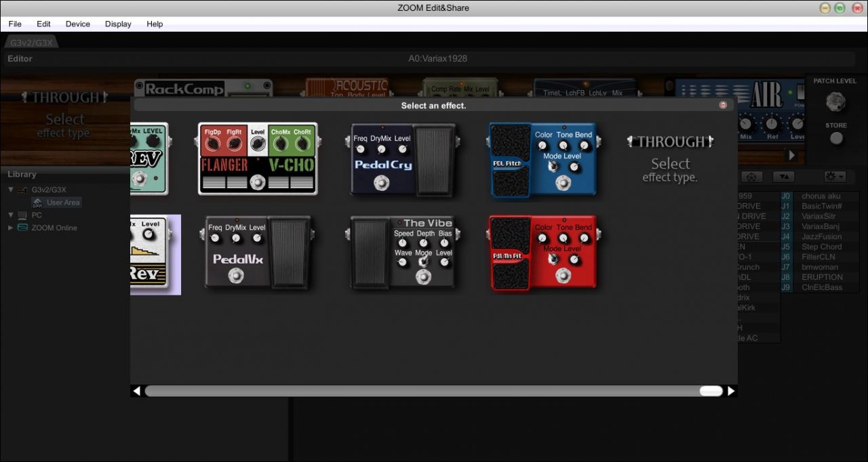Pick the red PDL Mn Pit pedal

click(542, 253)
